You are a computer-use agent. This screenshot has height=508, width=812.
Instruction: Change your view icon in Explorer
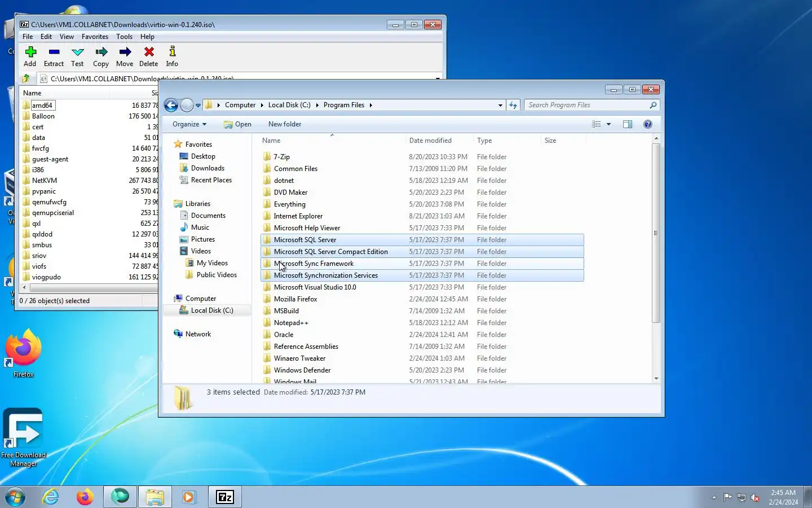click(x=597, y=124)
